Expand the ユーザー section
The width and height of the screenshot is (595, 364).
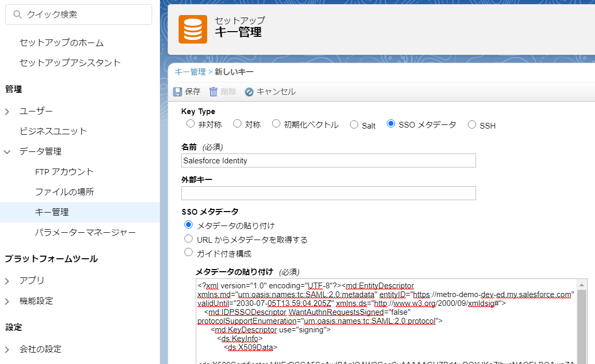pos(6,110)
